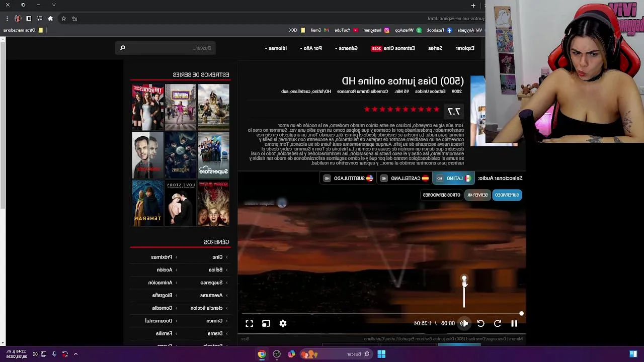
Task: Open the Superstore series poster
Action: click(213, 155)
